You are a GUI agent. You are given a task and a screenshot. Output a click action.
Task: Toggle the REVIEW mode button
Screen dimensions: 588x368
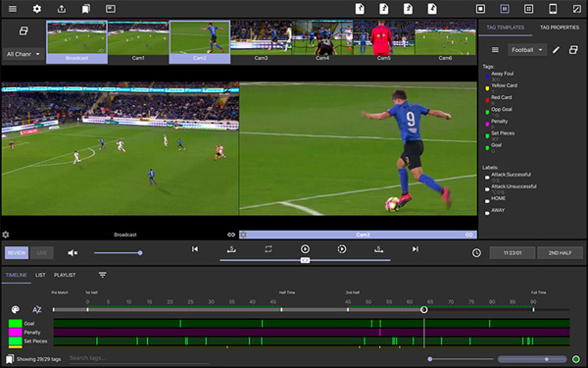pos(17,253)
